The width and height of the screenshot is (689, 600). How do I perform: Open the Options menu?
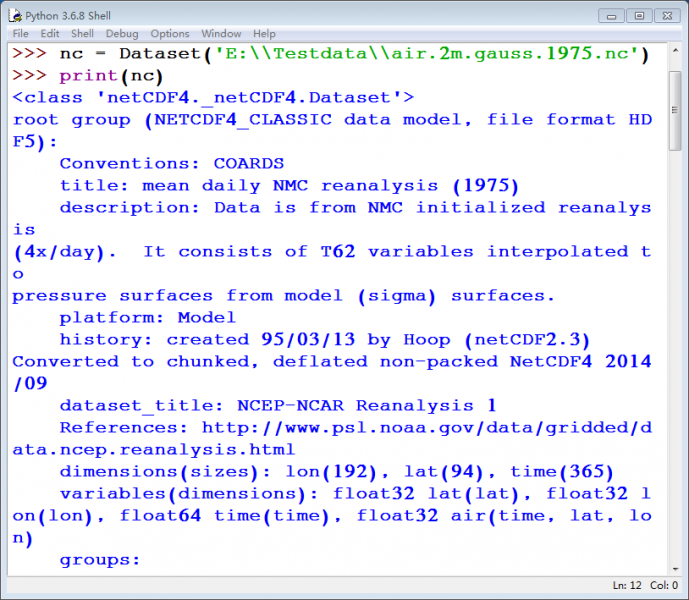169,34
